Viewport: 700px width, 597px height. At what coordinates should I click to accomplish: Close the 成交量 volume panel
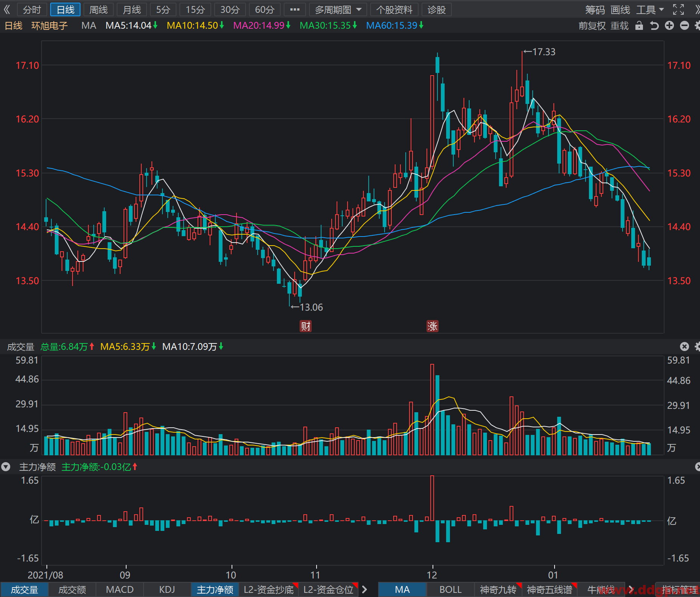click(685, 346)
